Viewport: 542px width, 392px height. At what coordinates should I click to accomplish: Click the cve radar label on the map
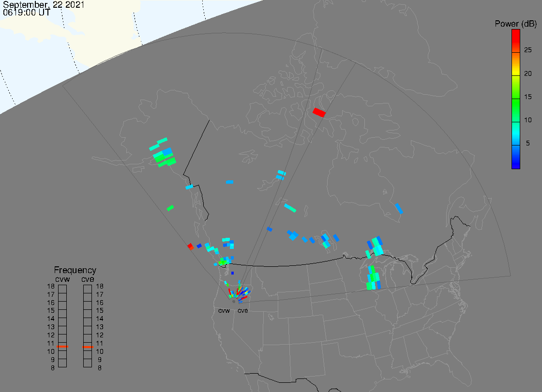pos(242,311)
